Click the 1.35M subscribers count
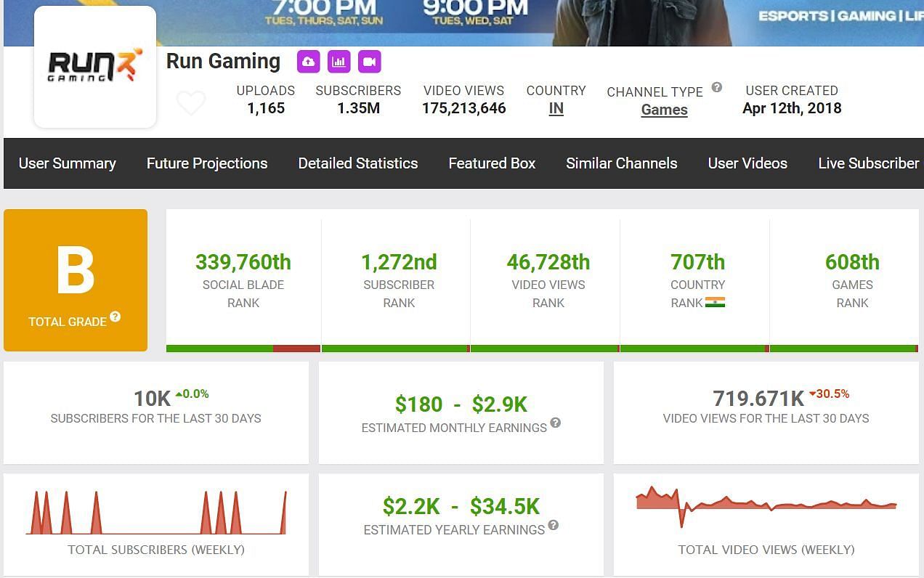Viewport: 924px width, 578px height. 358,108
